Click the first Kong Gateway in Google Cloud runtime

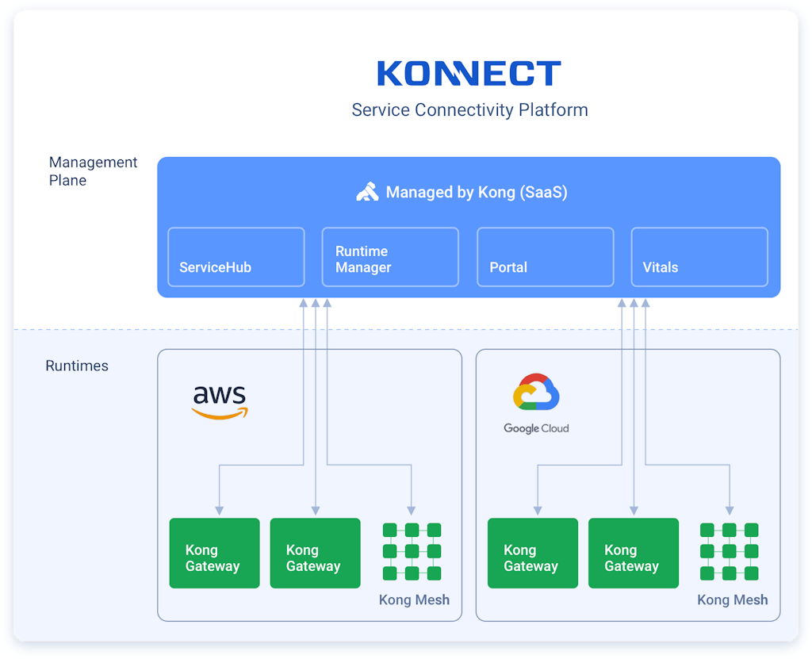click(x=532, y=554)
